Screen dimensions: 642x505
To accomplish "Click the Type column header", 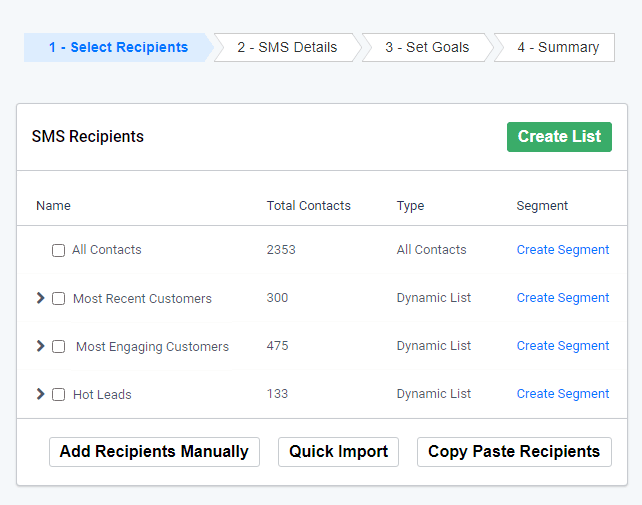I will pos(410,206).
